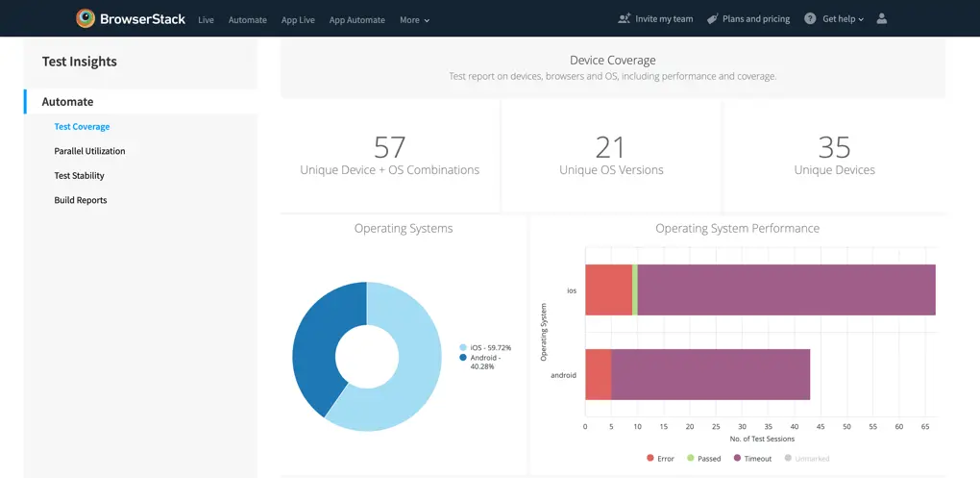Click the Plans and pricing tag icon

(x=712, y=18)
